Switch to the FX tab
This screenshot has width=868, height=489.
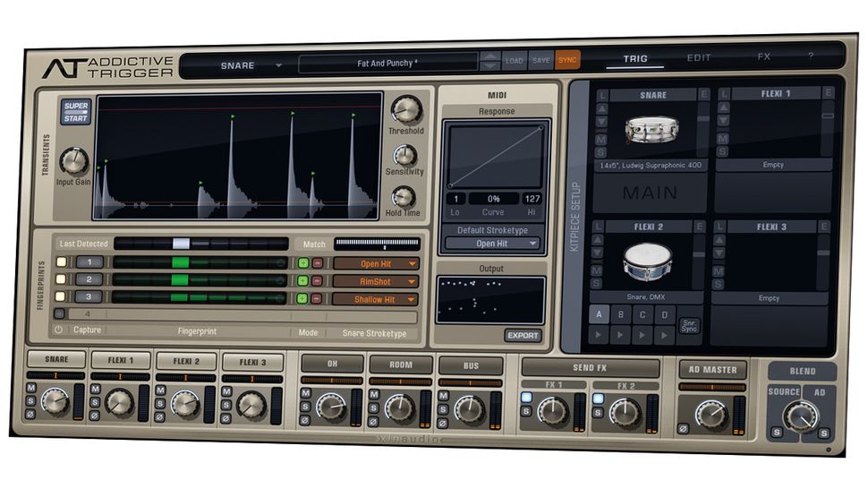click(764, 56)
